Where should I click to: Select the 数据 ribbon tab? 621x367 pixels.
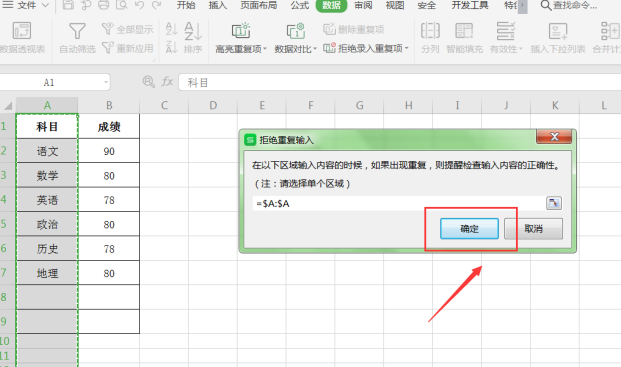point(331,5)
